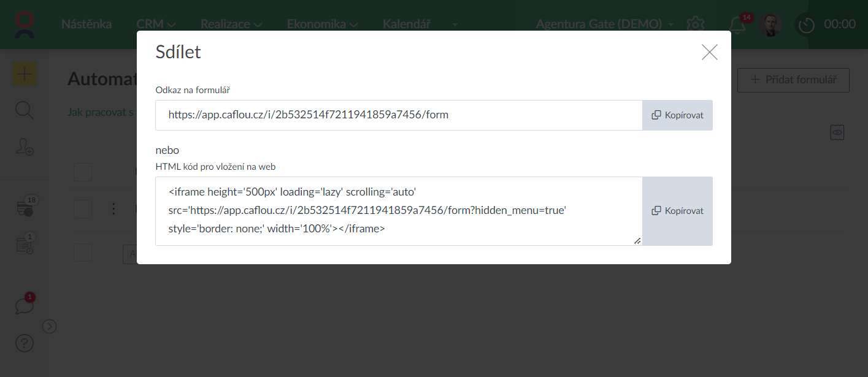
Task: Open the settings gear icon
Action: point(695,25)
